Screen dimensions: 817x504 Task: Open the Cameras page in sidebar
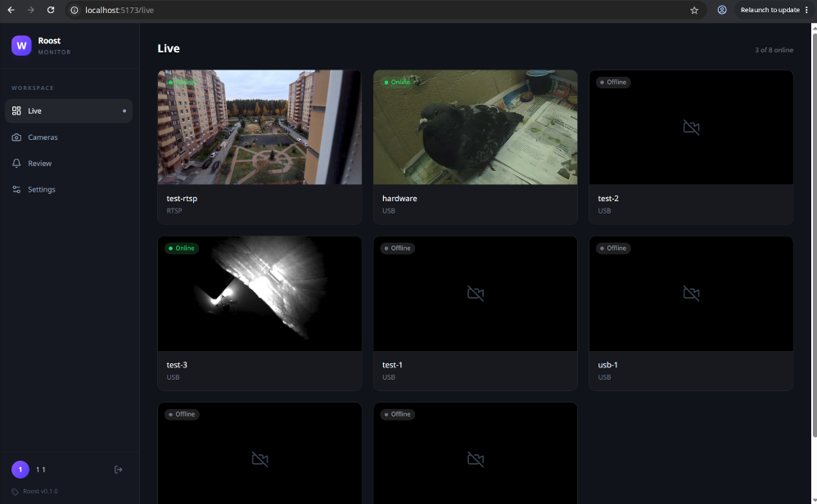68,137
